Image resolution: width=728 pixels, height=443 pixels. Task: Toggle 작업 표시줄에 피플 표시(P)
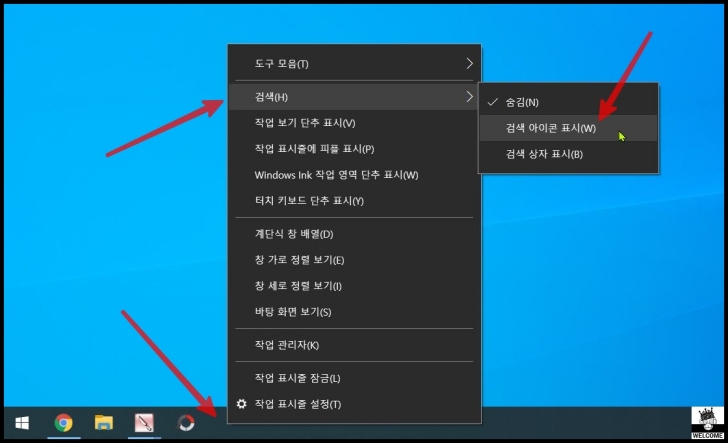[354, 149]
